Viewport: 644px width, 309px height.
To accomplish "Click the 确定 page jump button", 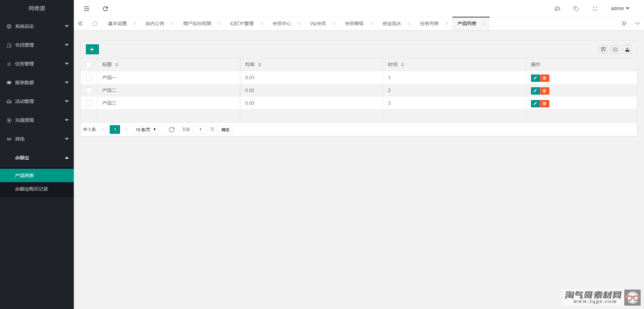I will click(x=225, y=130).
